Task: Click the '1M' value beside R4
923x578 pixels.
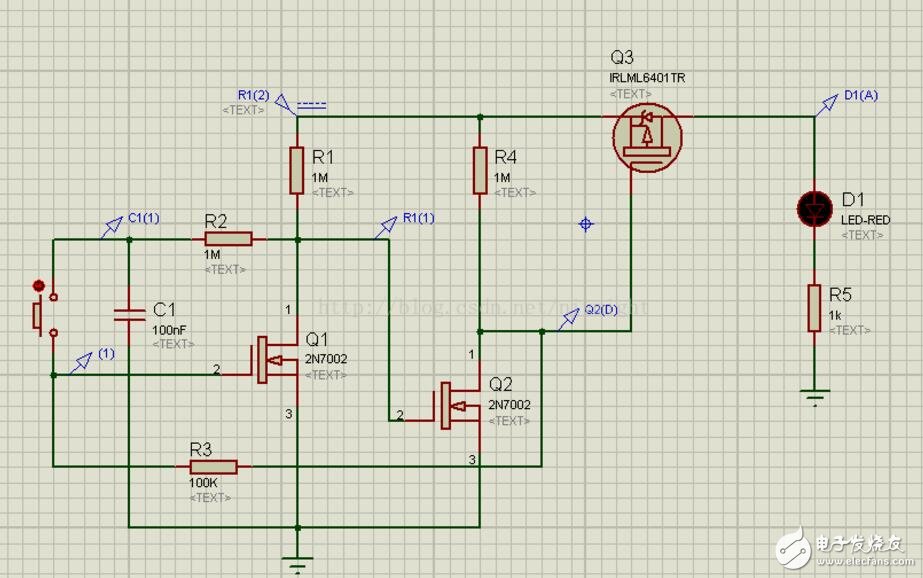Action: click(x=502, y=178)
